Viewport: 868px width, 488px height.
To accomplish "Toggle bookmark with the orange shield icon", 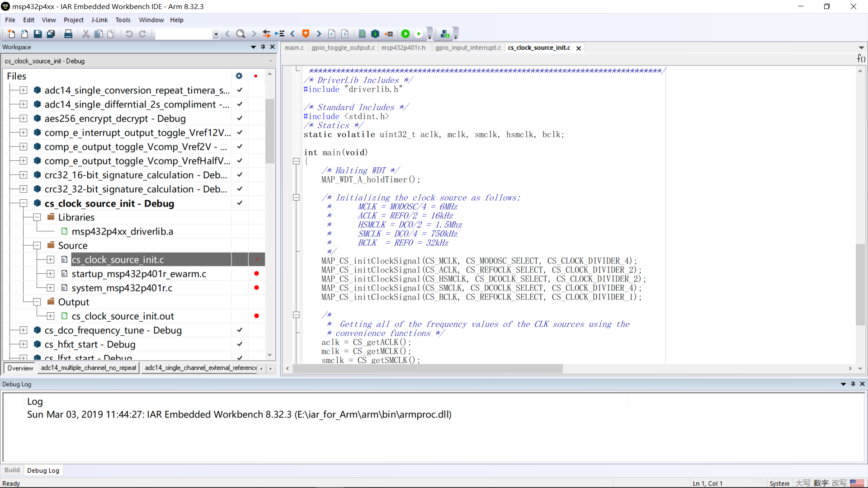I will click(306, 34).
